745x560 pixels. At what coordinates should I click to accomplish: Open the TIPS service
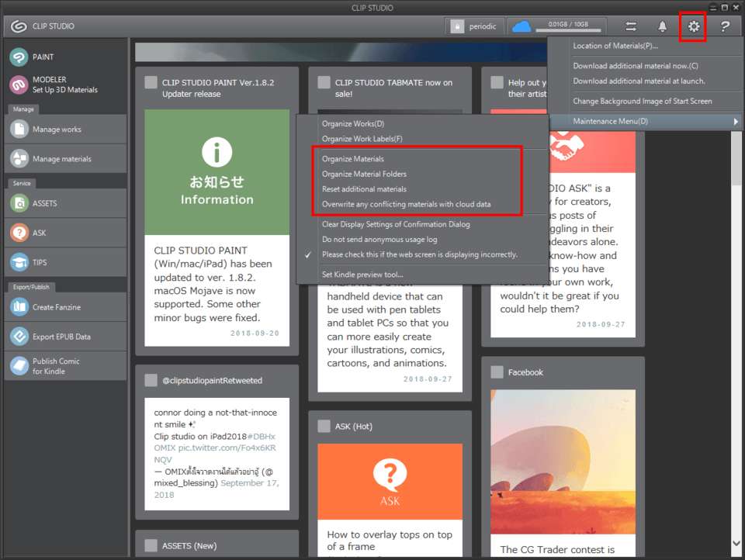[65, 262]
